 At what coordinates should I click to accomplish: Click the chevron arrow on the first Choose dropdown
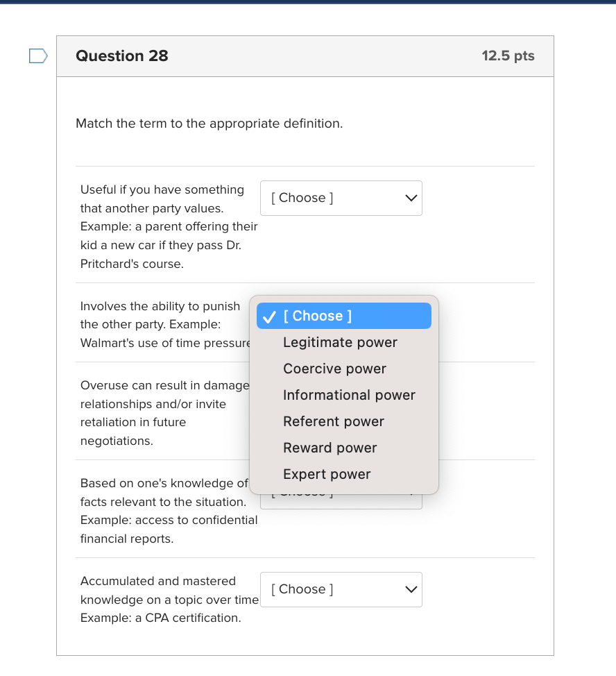(411, 198)
